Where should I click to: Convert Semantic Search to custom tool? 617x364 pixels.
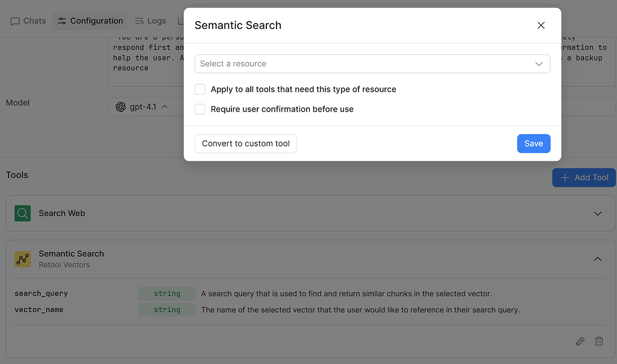click(x=245, y=143)
